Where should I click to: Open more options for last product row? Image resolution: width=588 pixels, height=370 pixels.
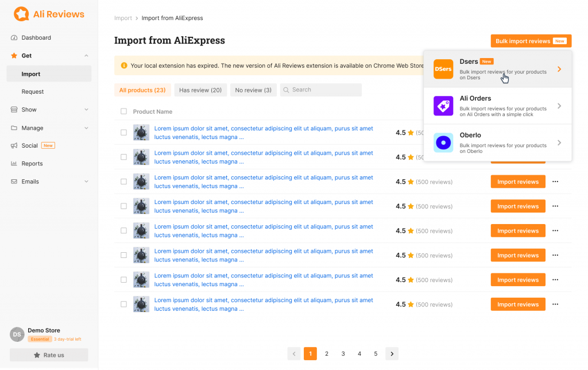click(x=555, y=305)
